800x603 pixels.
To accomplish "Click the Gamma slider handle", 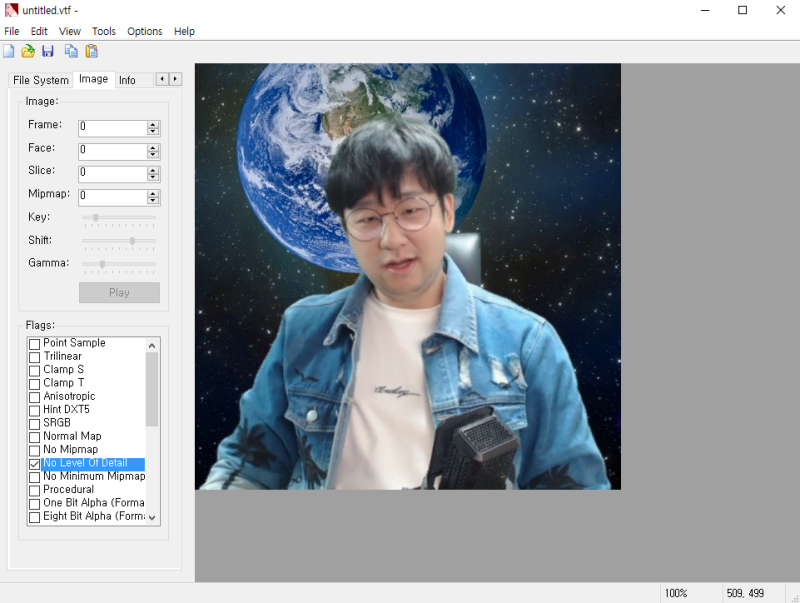I will click(103, 264).
